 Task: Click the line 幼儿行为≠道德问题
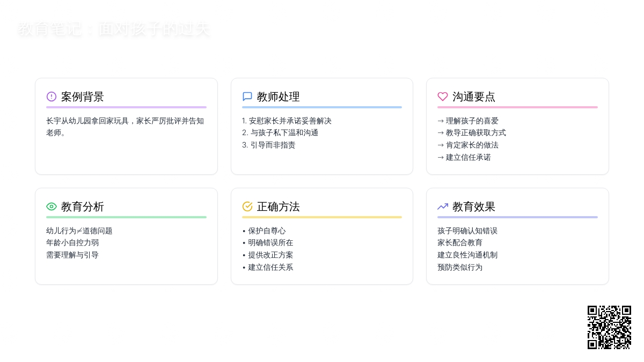pos(79,231)
